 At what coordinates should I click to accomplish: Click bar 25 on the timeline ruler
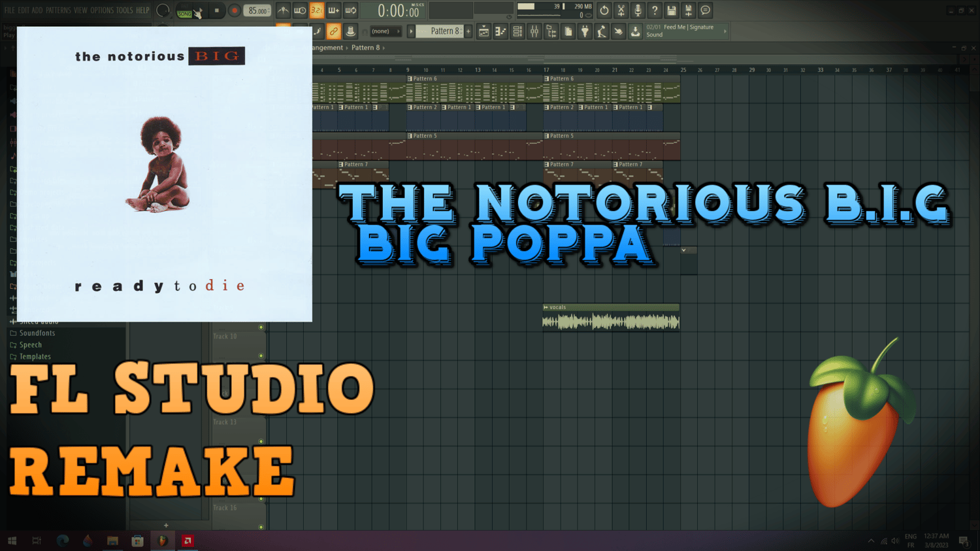(683, 70)
